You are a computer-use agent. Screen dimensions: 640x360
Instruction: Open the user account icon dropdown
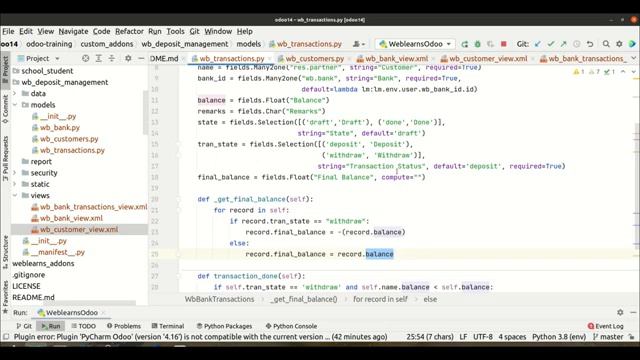(358, 44)
